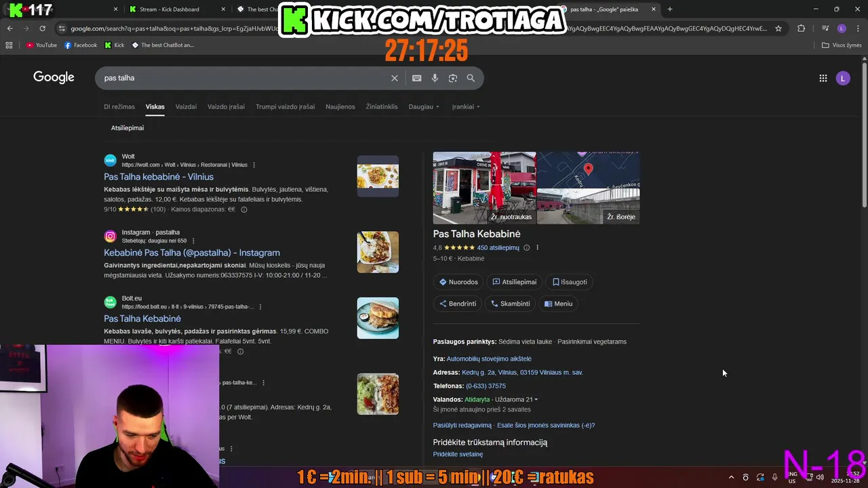Viewport: 868px width, 488px height.
Task: Open the Google account avatar on the page
Action: 843,78
